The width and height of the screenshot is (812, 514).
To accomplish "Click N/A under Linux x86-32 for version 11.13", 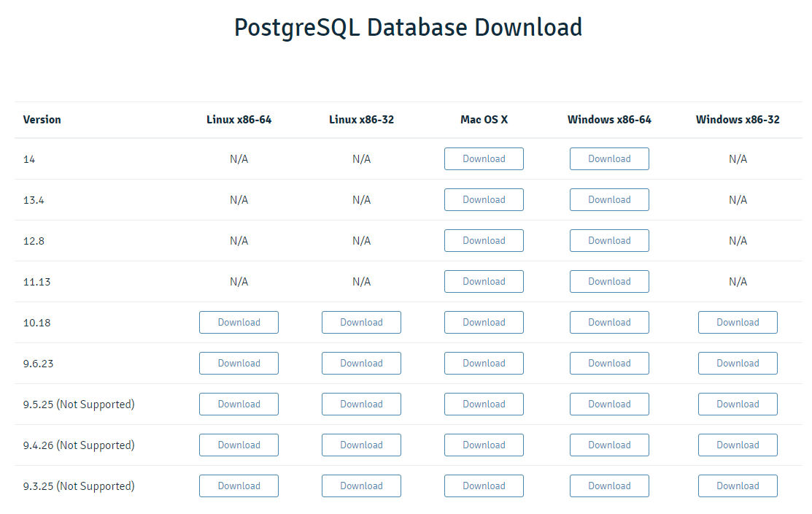I will coord(361,282).
